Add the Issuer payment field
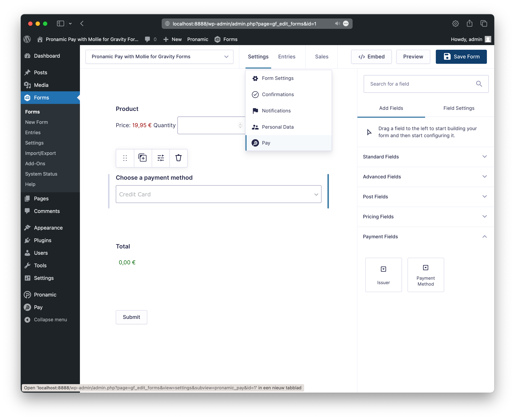The width and height of the screenshot is (515, 420). [x=383, y=275]
